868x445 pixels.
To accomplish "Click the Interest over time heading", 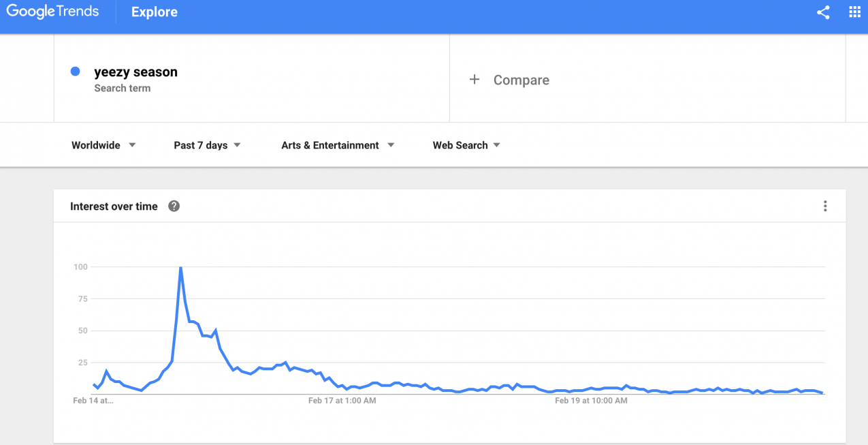I will tap(114, 206).
